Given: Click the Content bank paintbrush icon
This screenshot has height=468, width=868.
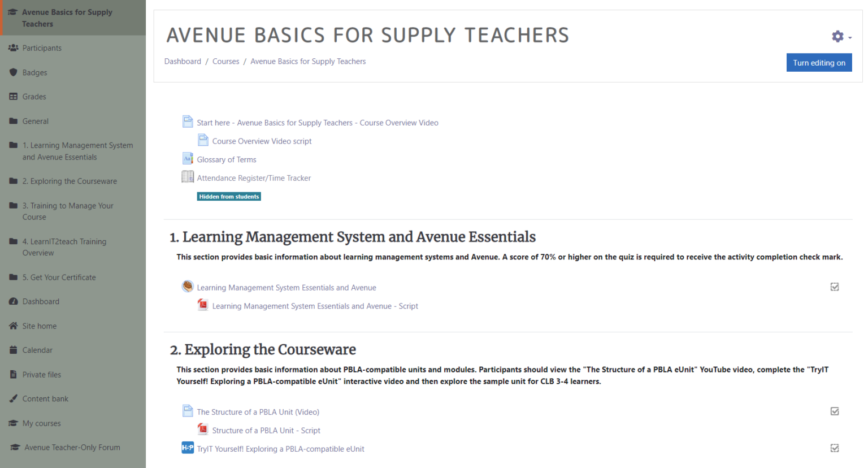Looking at the screenshot, I should pyautogui.click(x=14, y=398).
